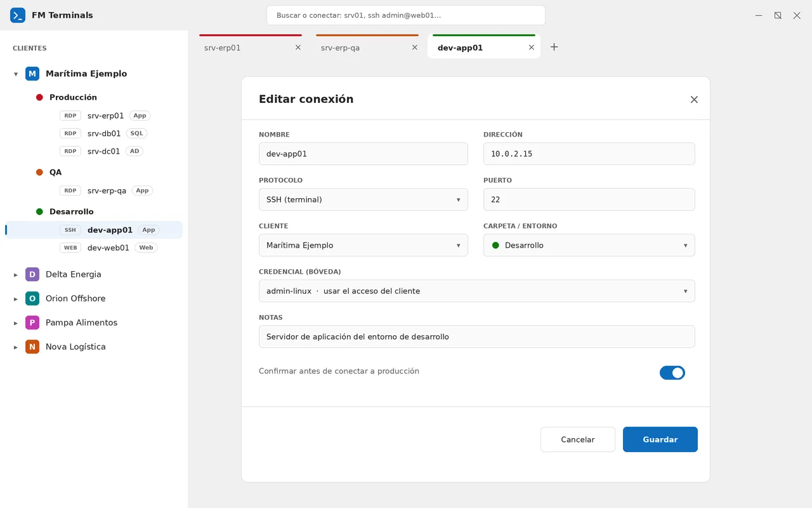Close the srv-erp-qa tab
This screenshot has height=508, width=812.
pos(415,48)
